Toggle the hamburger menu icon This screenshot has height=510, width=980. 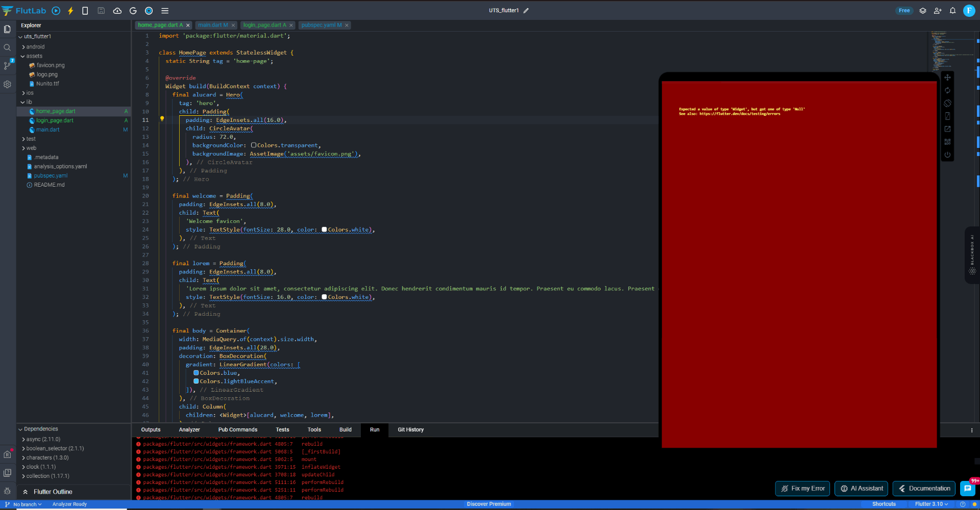(165, 11)
